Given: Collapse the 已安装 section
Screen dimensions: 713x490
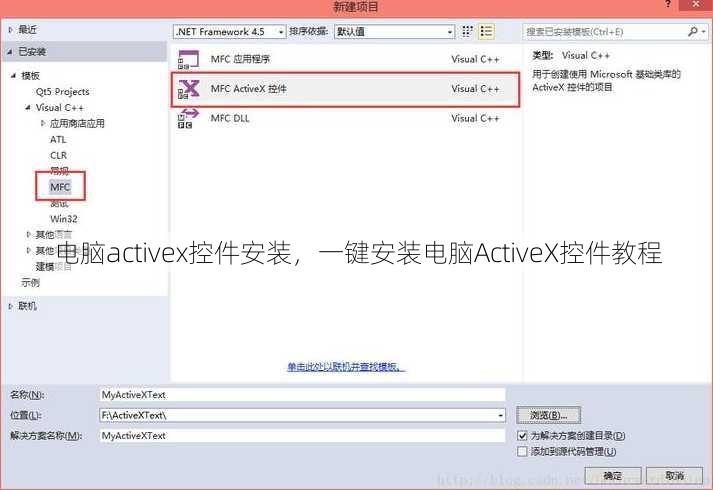Looking at the screenshot, I should click(x=10, y=52).
